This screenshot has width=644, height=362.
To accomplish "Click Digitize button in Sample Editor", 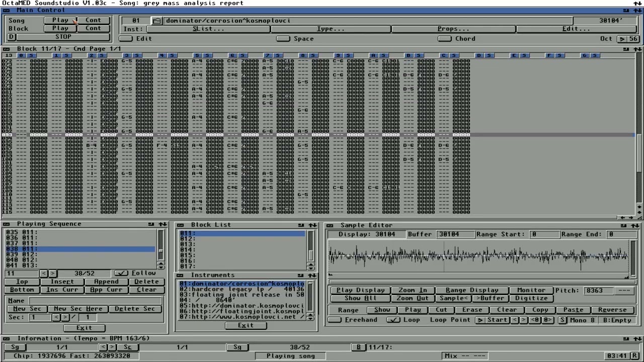I will pos(531,299).
